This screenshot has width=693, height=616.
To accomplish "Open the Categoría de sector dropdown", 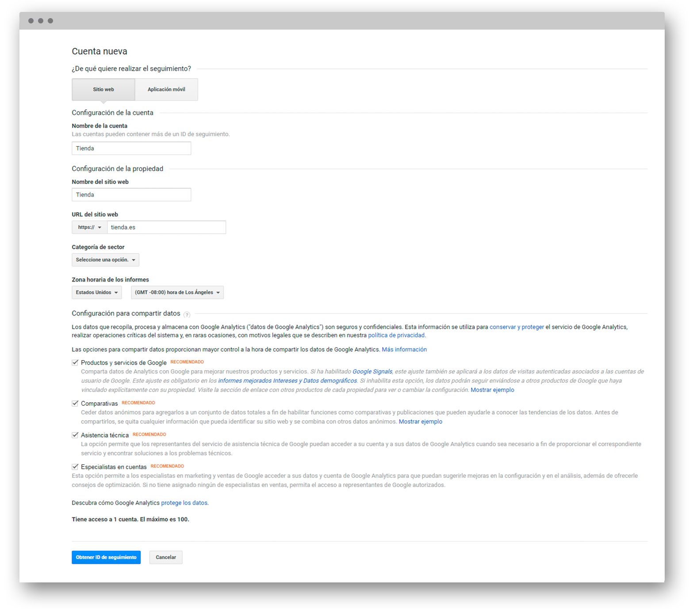I will coord(105,260).
